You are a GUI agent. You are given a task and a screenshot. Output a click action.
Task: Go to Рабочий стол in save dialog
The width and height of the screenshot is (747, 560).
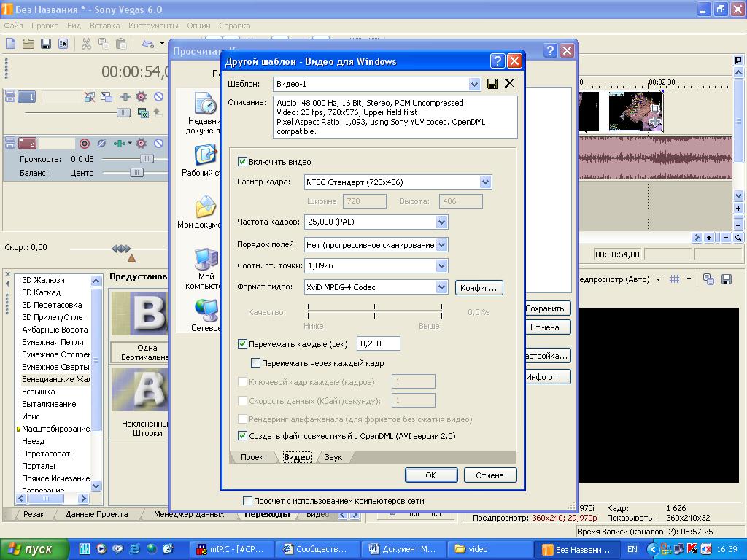201,160
